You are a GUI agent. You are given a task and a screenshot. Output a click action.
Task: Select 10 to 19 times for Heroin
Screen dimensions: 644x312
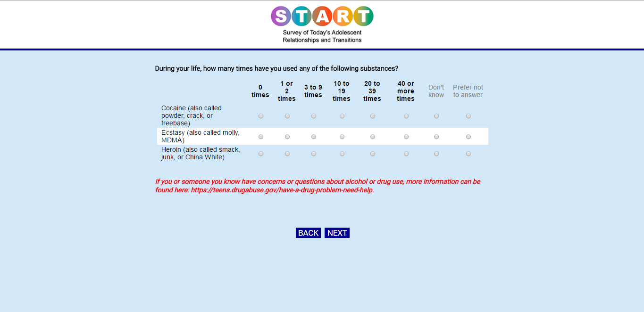[342, 154]
